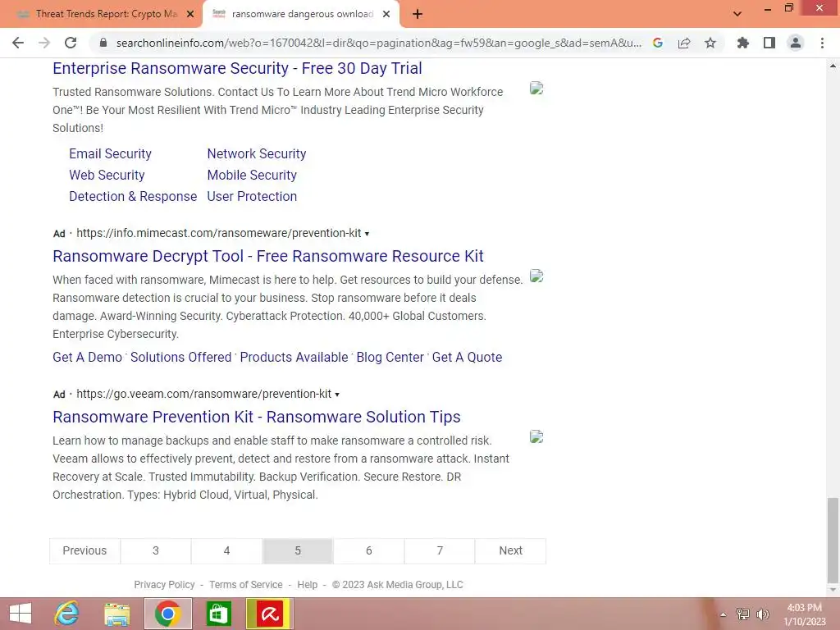840x630 pixels.
Task: Click the Google icon in address bar
Action: 658,43
